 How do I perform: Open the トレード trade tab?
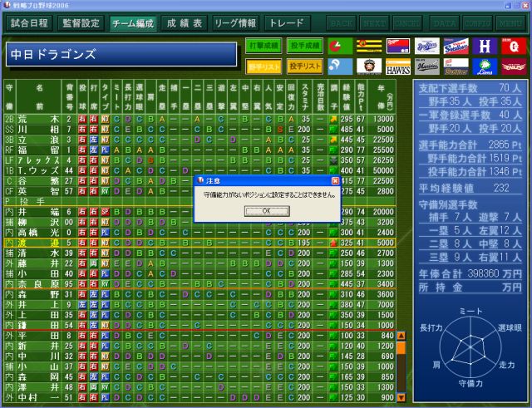point(287,23)
